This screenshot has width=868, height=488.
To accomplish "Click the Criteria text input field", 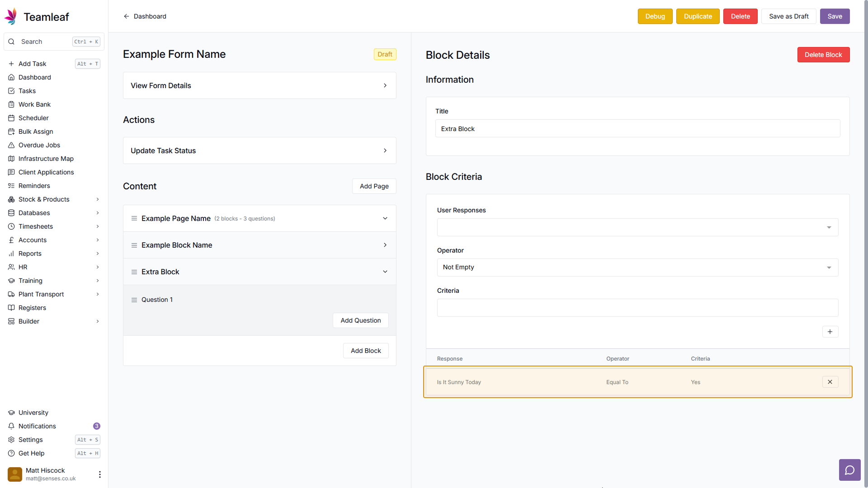I will pyautogui.click(x=637, y=308).
